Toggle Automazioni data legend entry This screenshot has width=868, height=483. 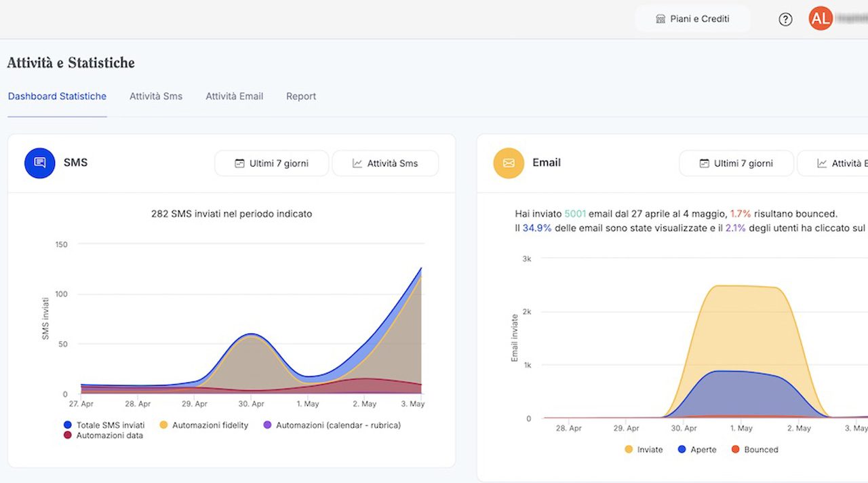pyautogui.click(x=103, y=436)
